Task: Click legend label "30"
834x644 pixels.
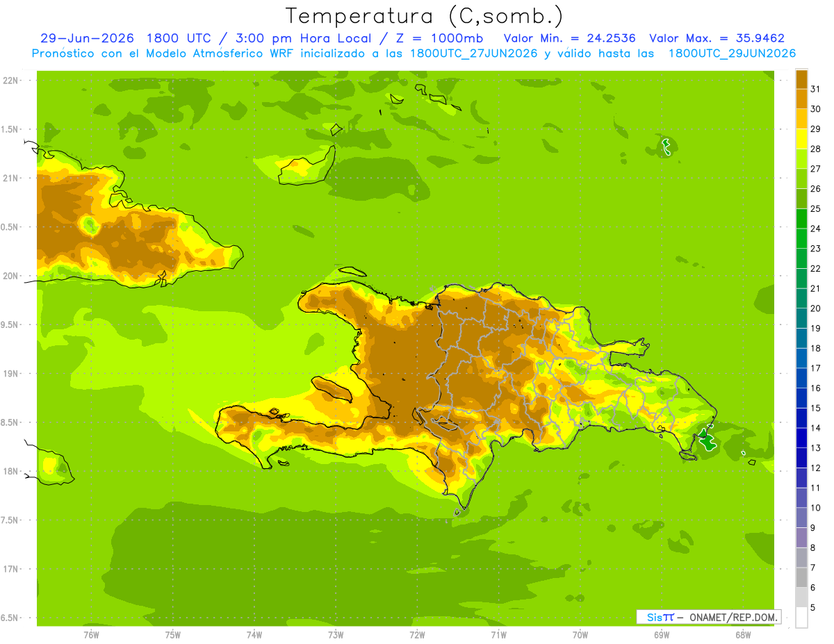Action: 815,109
